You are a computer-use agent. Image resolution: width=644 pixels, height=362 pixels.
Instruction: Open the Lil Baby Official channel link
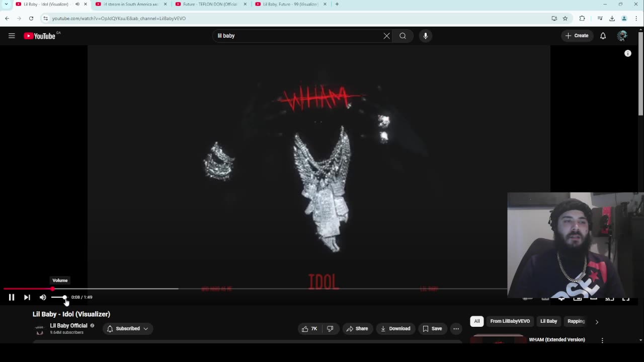pos(68,326)
